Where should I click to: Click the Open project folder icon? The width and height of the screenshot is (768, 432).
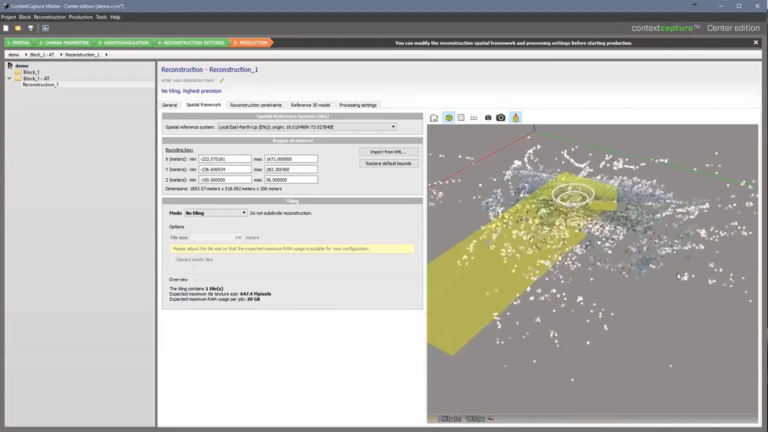click(x=18, y=28)
